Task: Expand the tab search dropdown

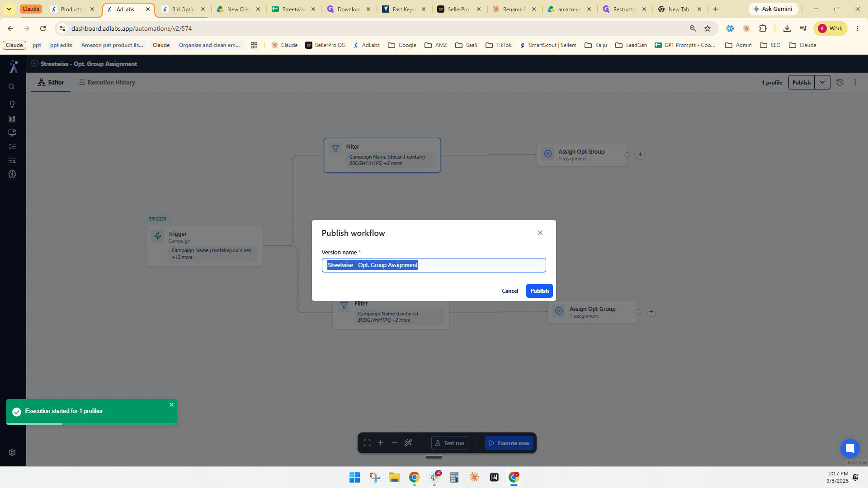Action: (x=9, y=9)
